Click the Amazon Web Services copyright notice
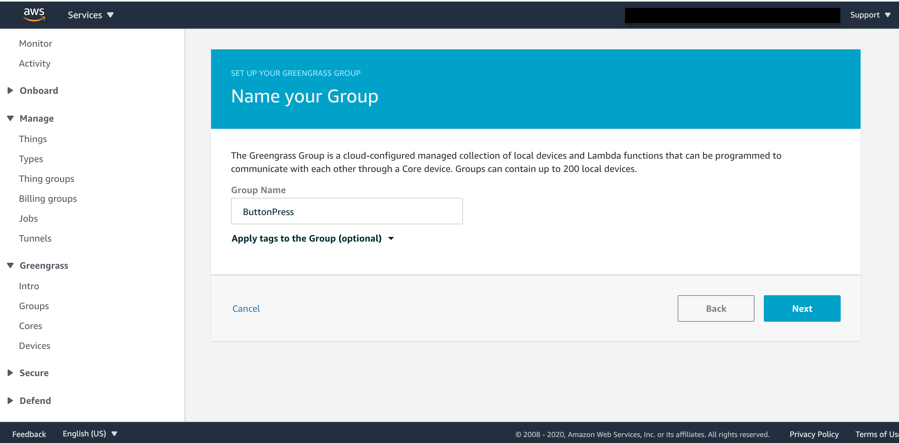 [x=642, y=434]
